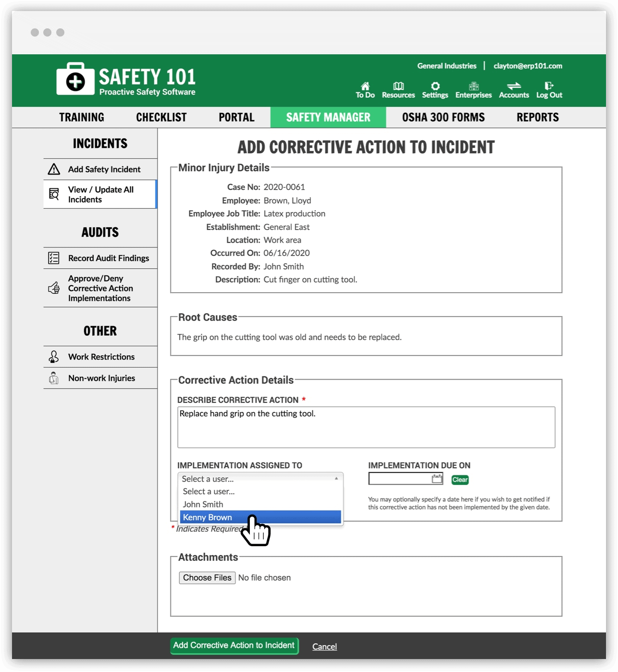Viewport: 618px width, 672px height.
Task: Click the General Industries label
Action: pyautogui.click(x=447, y=66)
